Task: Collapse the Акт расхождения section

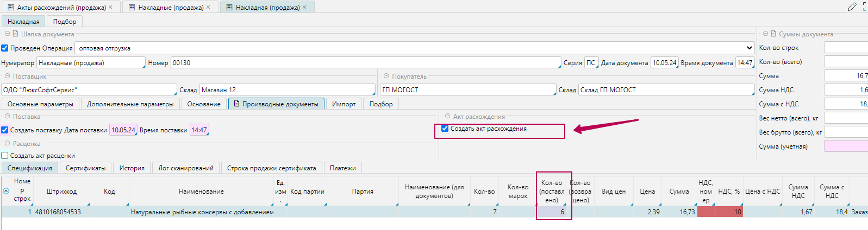Action: 447,117
